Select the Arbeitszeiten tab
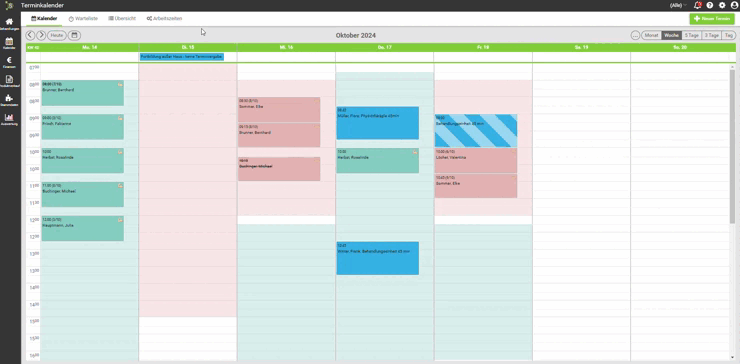 [x=164, y=18]
